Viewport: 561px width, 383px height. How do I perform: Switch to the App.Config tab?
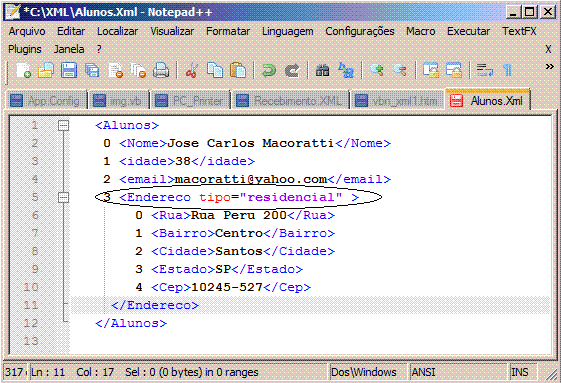point(47,101)
